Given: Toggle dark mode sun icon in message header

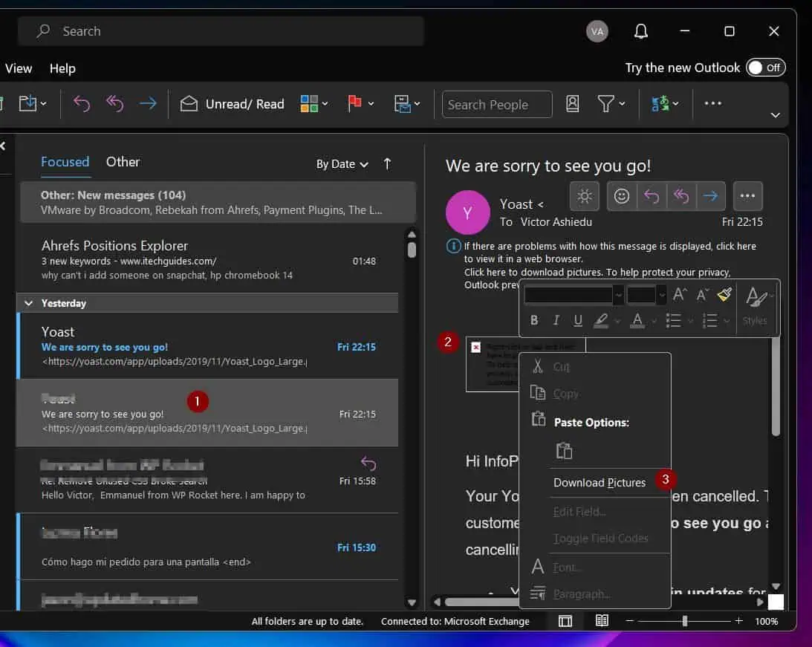Looking at the screenshot, I should tap(585, 196).
